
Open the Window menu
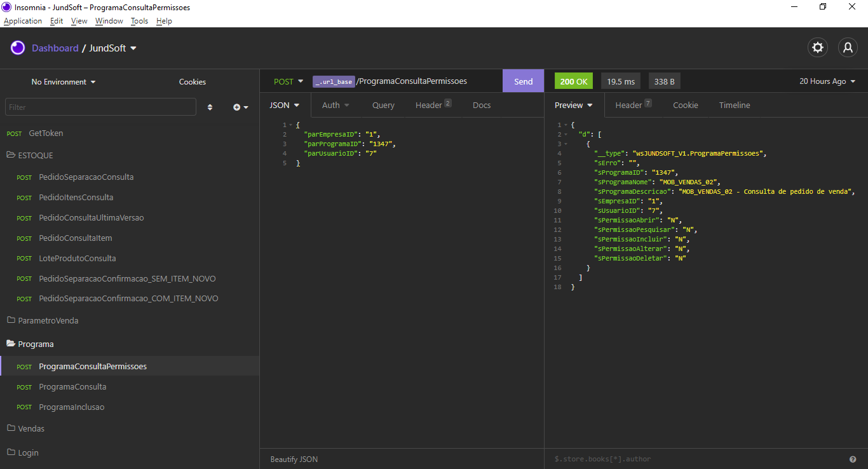click(109, 21)
